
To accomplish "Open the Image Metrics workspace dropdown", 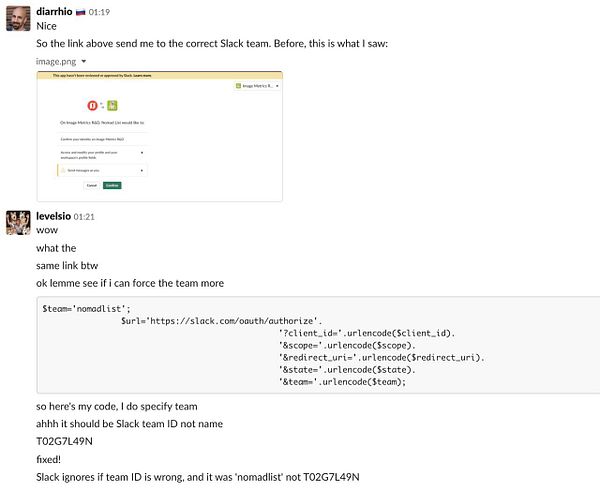I will pos(254,87).
